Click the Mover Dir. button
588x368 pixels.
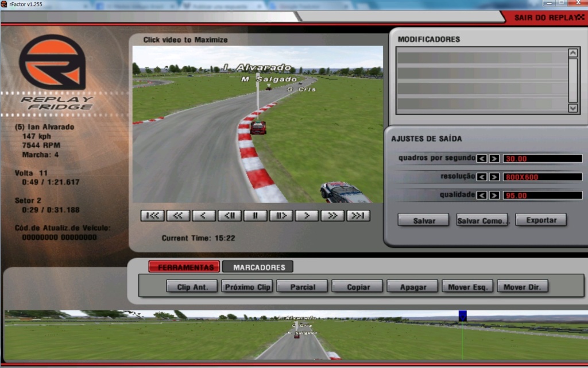(523, 286)
